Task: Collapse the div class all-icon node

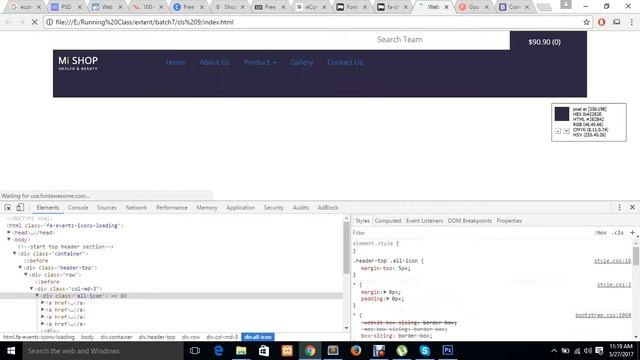Action: coord(37,296)
